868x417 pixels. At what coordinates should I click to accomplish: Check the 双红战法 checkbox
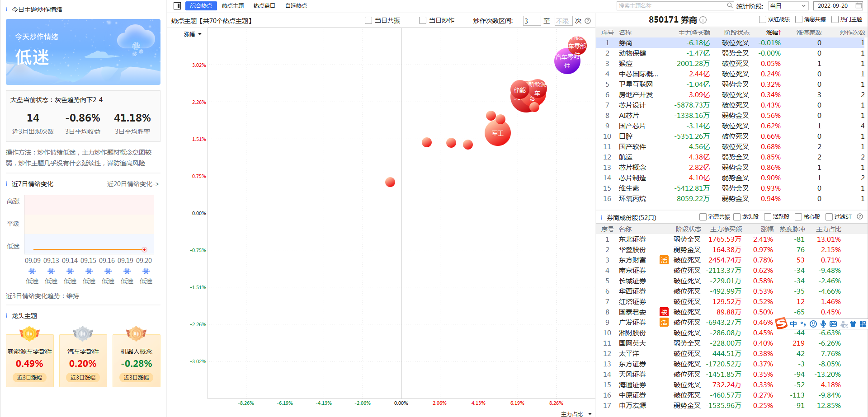[762, 19]
